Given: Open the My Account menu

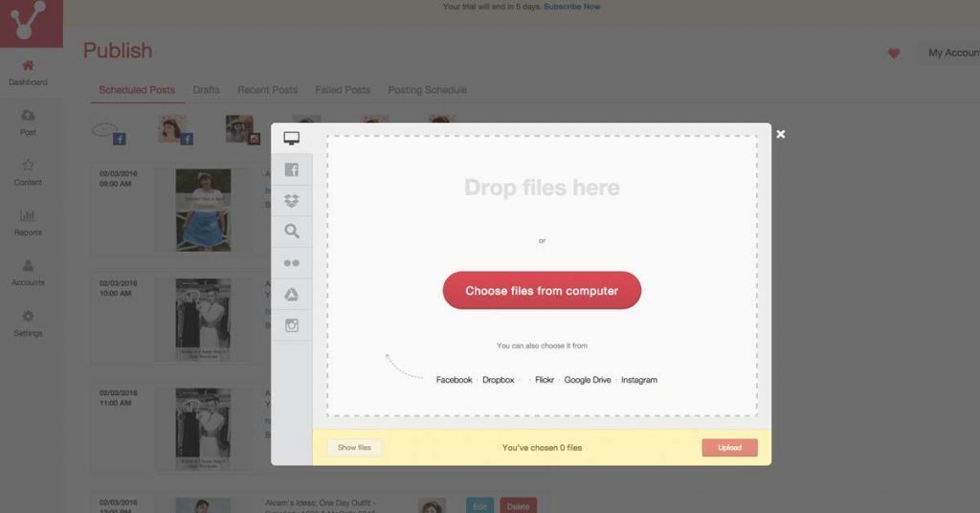Looking at the screenshot, I should [x=950, y=53].
